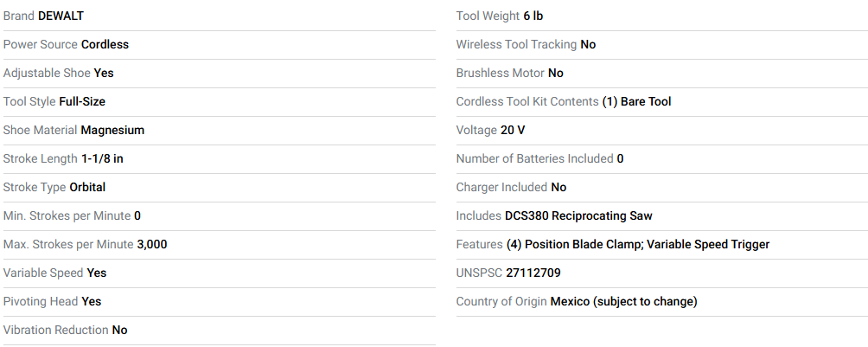Viewport: 868px width, 347px height.
Task: Select the Power Source Cordless row
Action: coord(220,45)
